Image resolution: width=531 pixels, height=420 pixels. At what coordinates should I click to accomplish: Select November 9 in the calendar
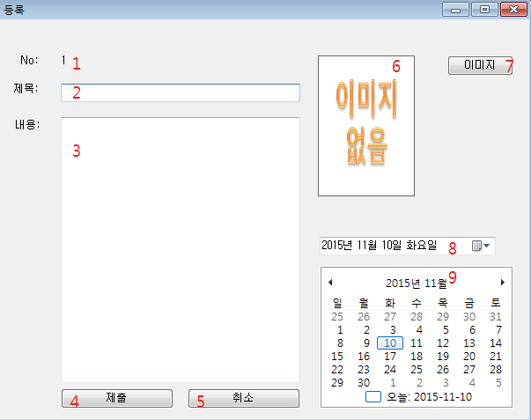coord(366,343)
